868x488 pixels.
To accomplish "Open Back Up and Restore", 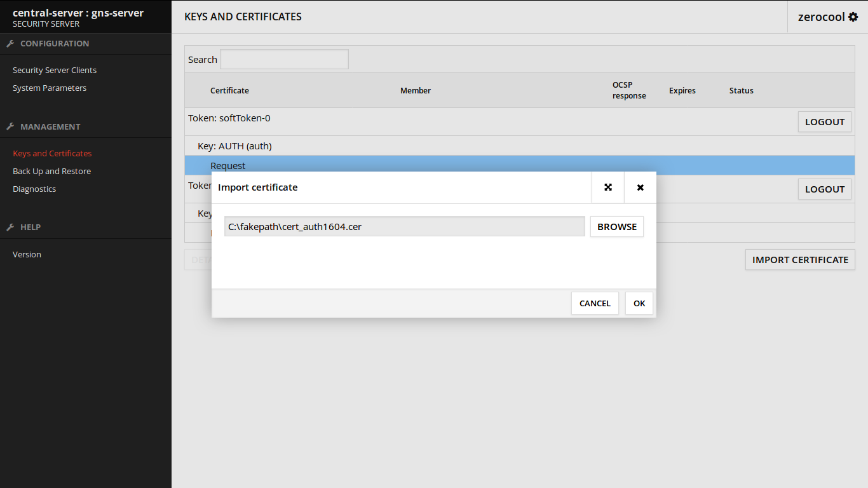I will (x=51, y=172).
